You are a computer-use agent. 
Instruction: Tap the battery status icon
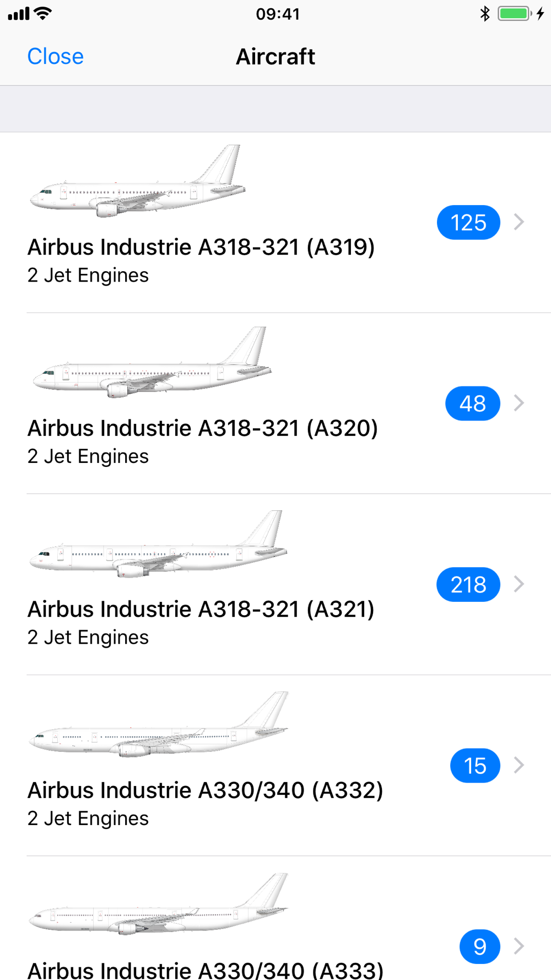coord(515,13)
